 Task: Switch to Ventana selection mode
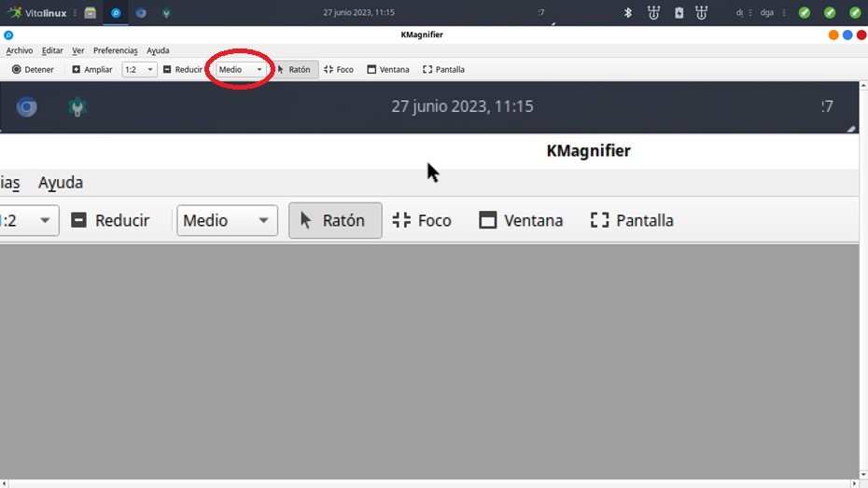tap(388, 69)
